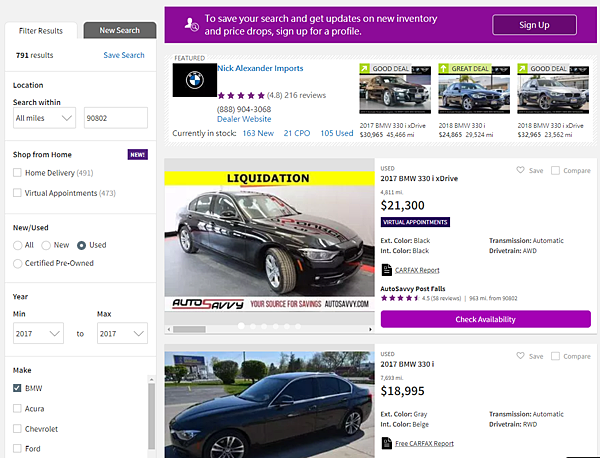Select first photo carousel dot indicator

point(241,326)
